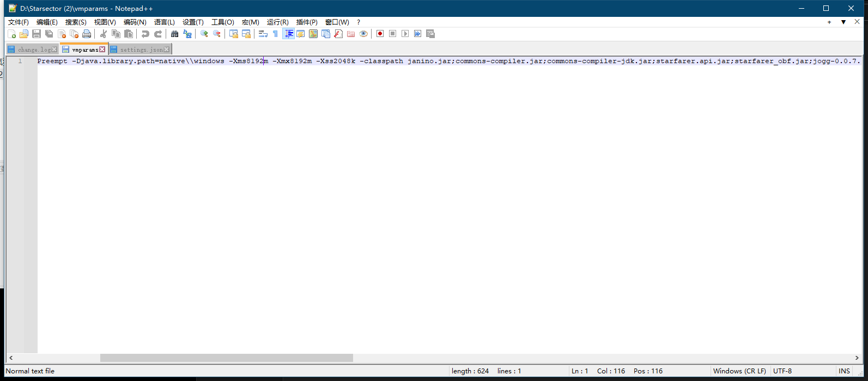Image resolution: width=868 pixels, height=381 pixels.
Task: Click the Undo arrow icon
Action: click(145, 34)
